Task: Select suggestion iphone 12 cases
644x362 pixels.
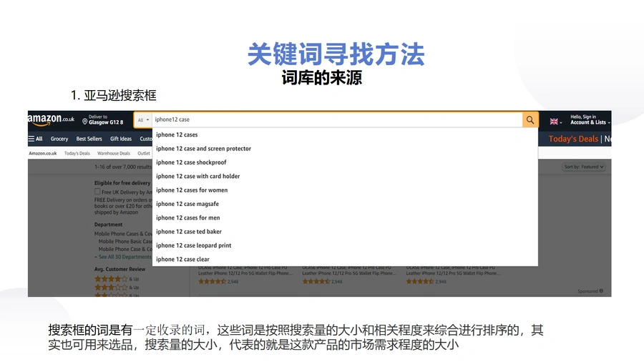Action: [345, 134]
